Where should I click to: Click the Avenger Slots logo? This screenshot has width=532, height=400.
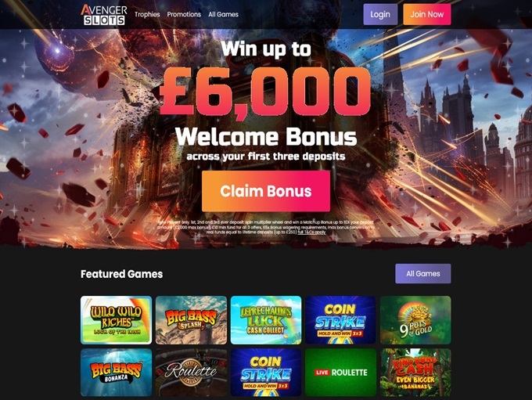[x=104, y=15]
